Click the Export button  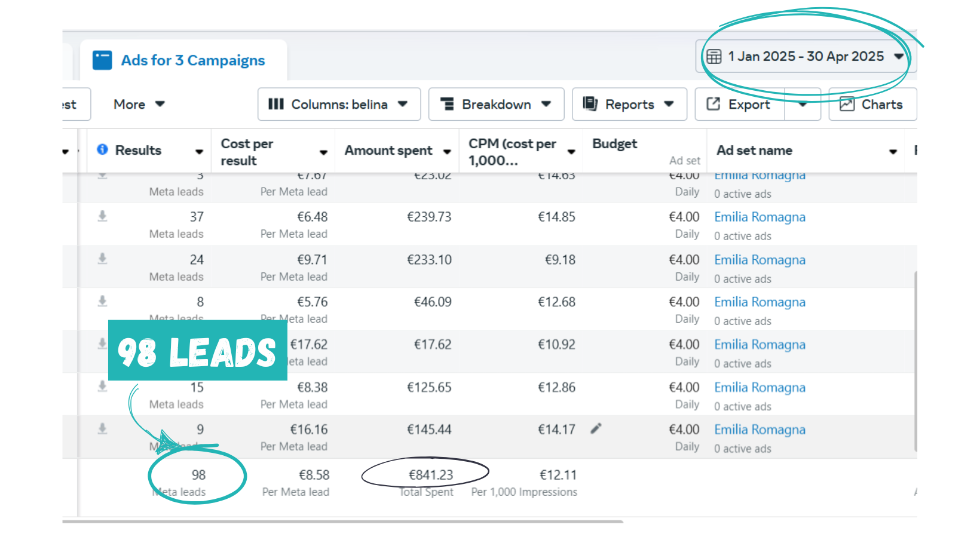pos(740,105)
